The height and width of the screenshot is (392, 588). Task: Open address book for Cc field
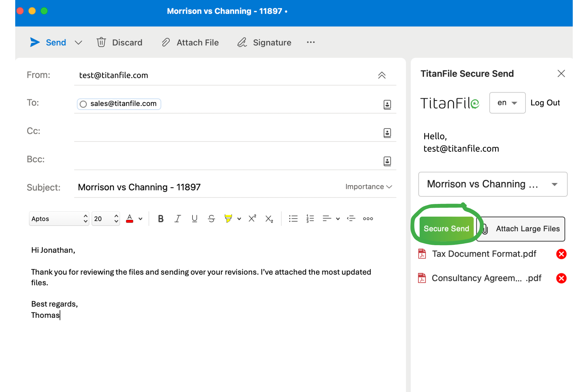[387, 133]
